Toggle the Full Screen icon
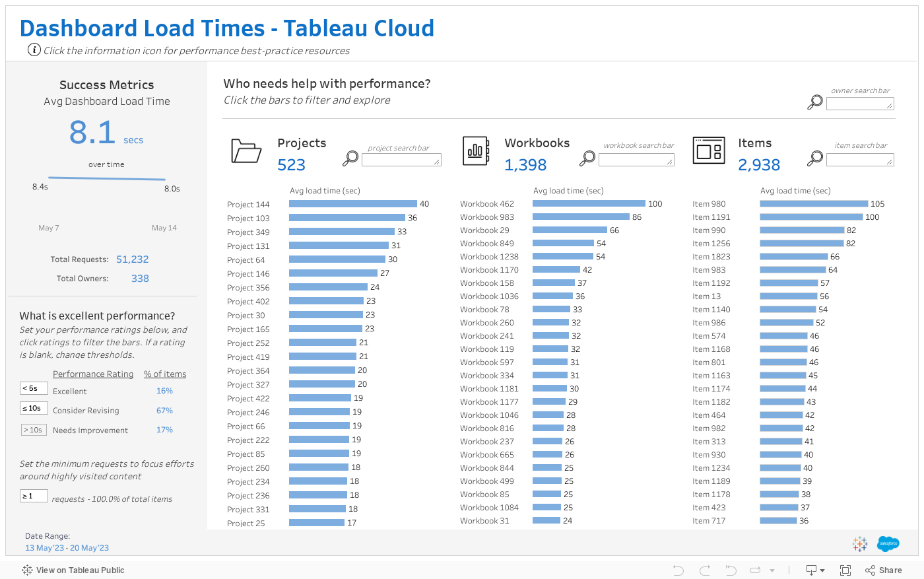924x579 pixels. [845, 570]
